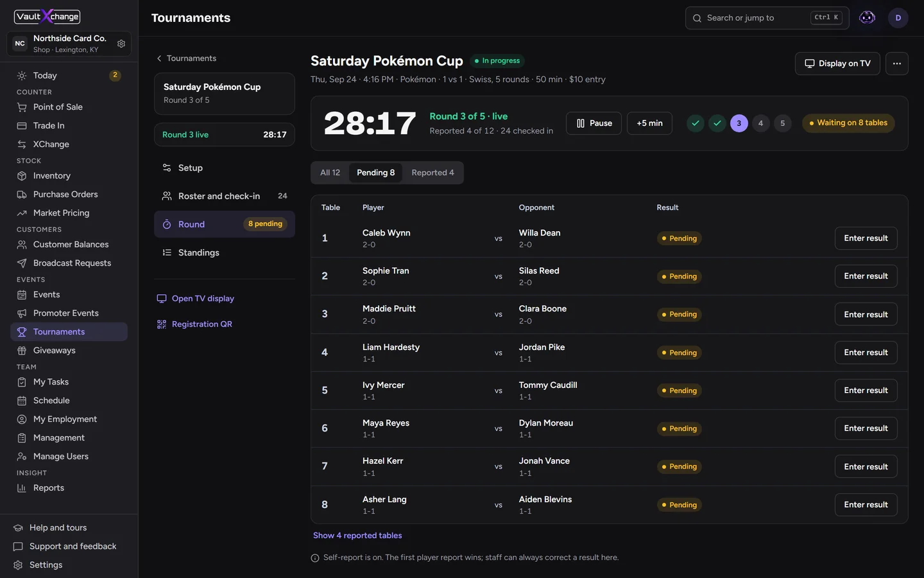924x578 pixels.
Task: Open the Setup section
Action: coord(225,168)
